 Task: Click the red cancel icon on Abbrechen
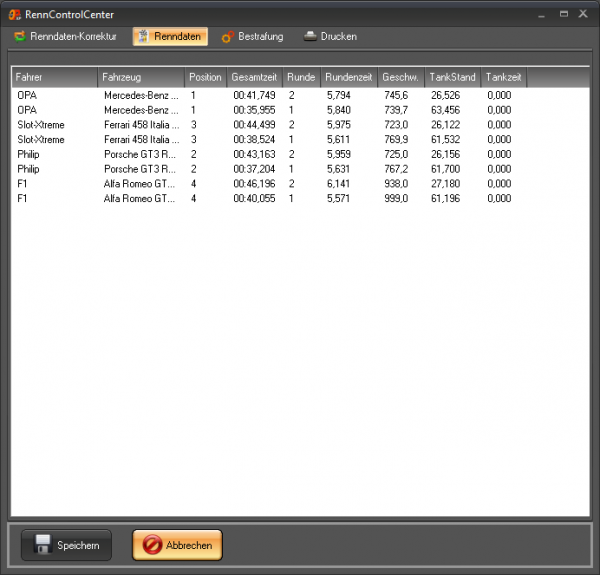152,544
